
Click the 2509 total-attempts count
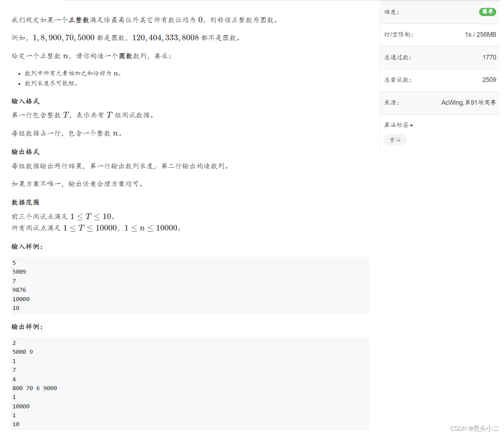[489, 80]
